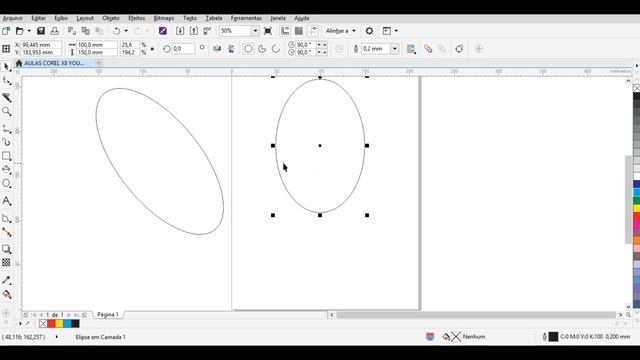Viewport: 640px width, 360px height.
Task: Click the object width field 100,0 mm
Action: [x=97, y=44]
